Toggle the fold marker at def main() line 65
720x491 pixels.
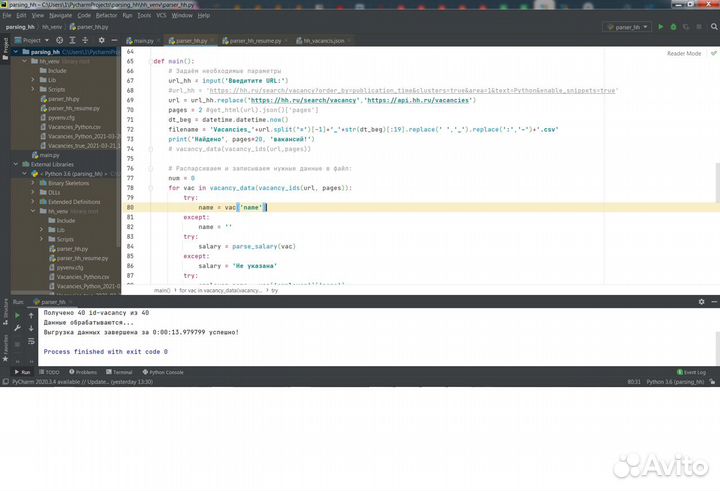point(151,61)
